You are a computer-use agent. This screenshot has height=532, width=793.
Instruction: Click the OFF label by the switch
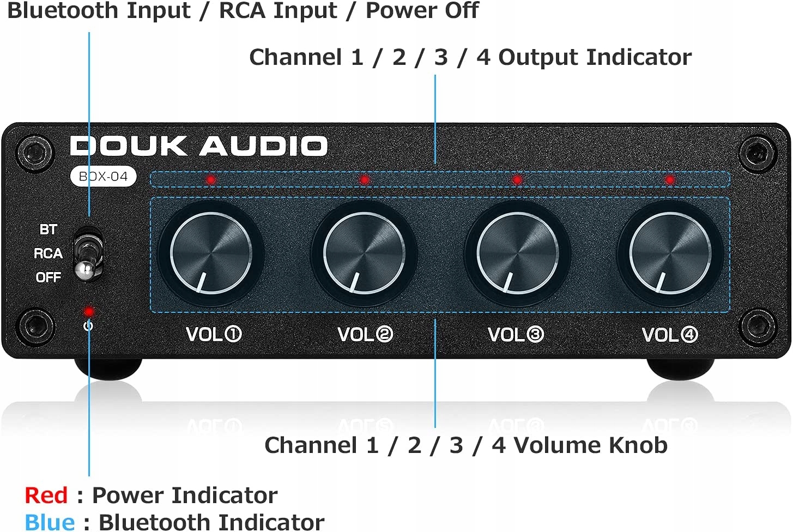[x=49, y=277]
